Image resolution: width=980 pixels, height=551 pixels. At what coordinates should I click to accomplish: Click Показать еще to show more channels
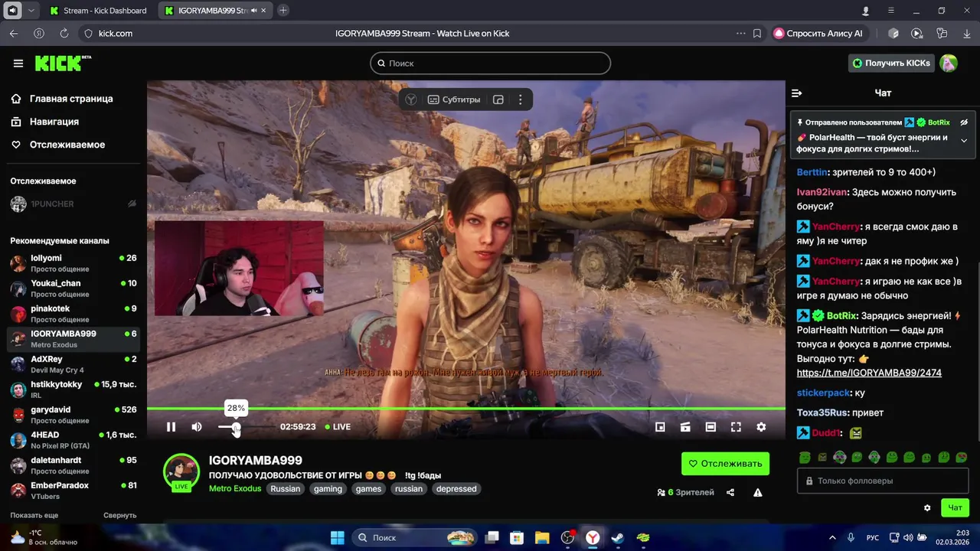pos(34,515)
